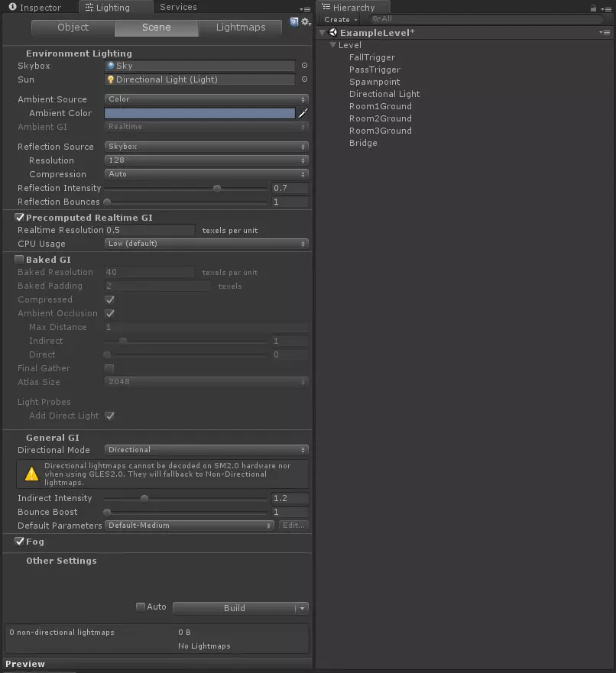Turn off the Fog checkbox

click(x=20, y=542)
